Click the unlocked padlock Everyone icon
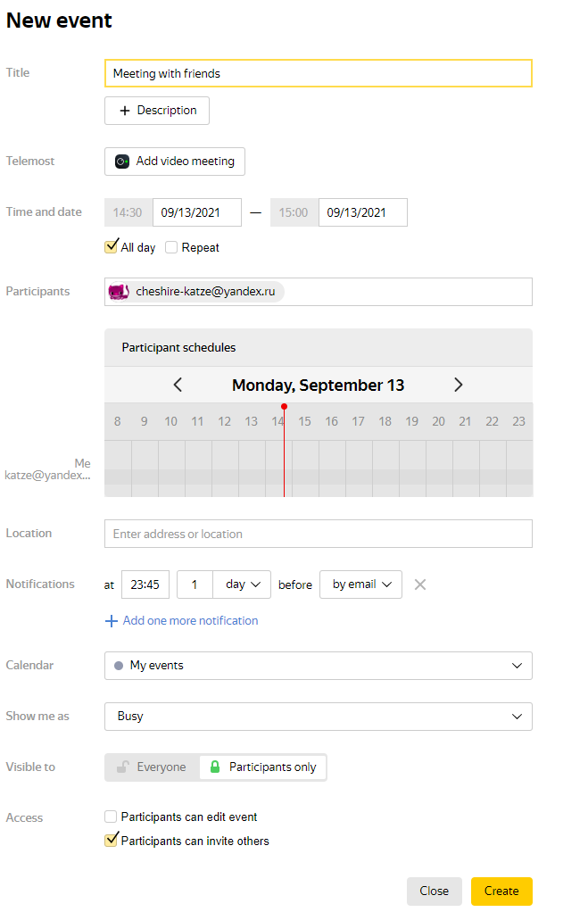 point(122,767)
